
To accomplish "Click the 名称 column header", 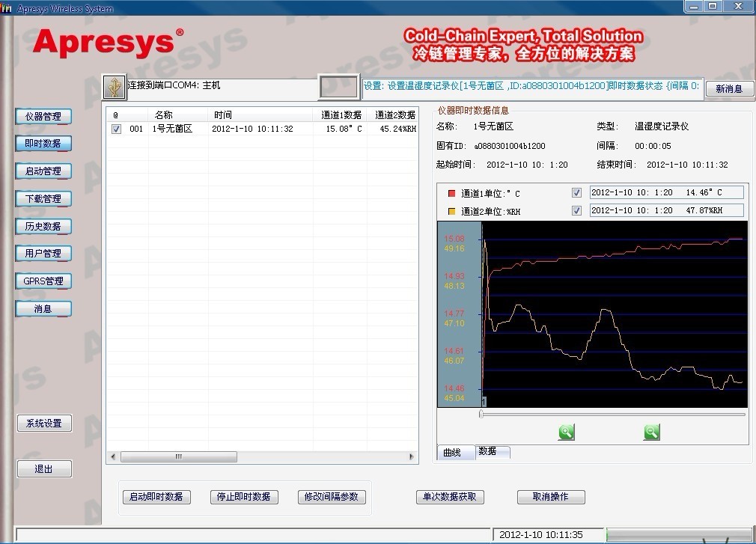I will click(178, 115).
